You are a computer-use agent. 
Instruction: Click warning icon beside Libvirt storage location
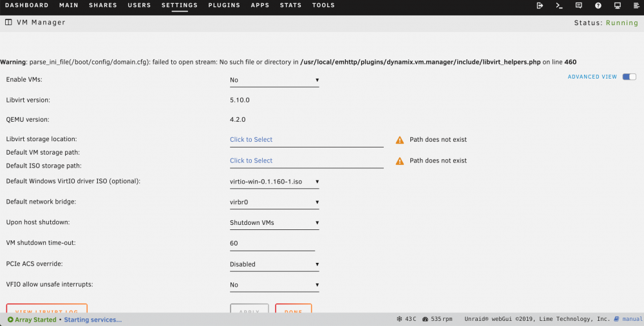[400, 140]
